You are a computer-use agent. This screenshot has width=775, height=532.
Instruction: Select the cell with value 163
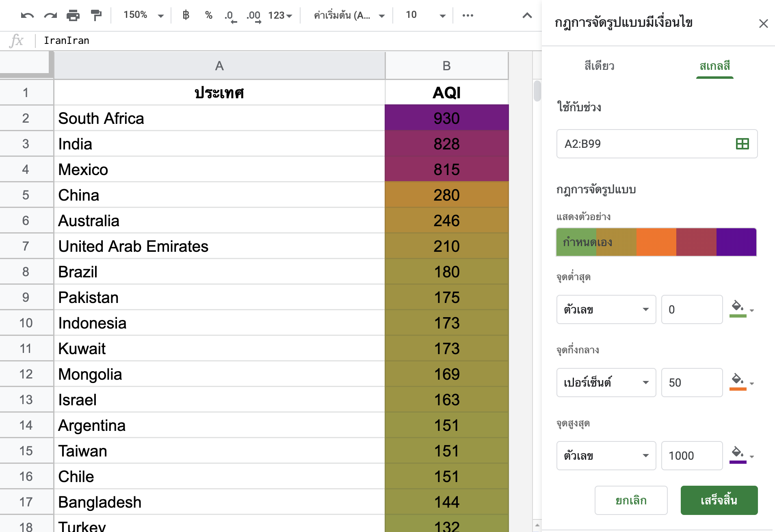[446, 400]
